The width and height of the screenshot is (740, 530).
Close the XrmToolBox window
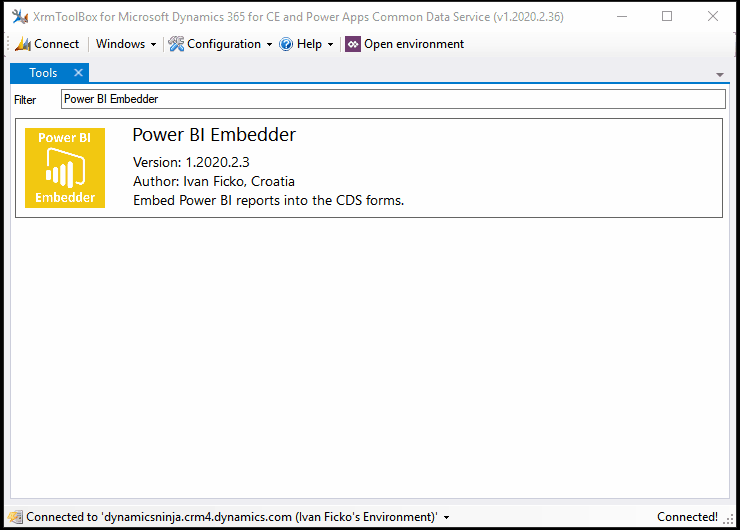point(713,17)
